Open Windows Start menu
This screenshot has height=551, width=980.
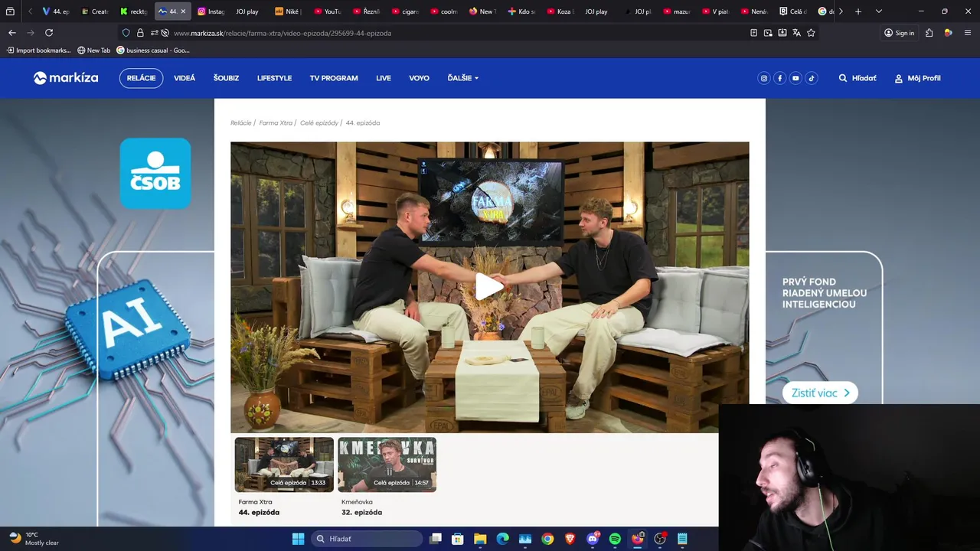pos(298,539)
